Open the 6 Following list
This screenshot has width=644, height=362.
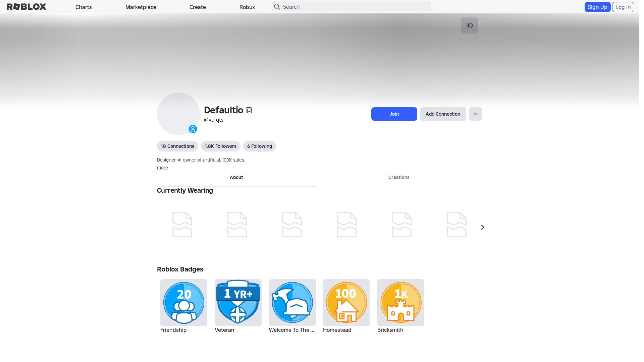click(260, 146)
